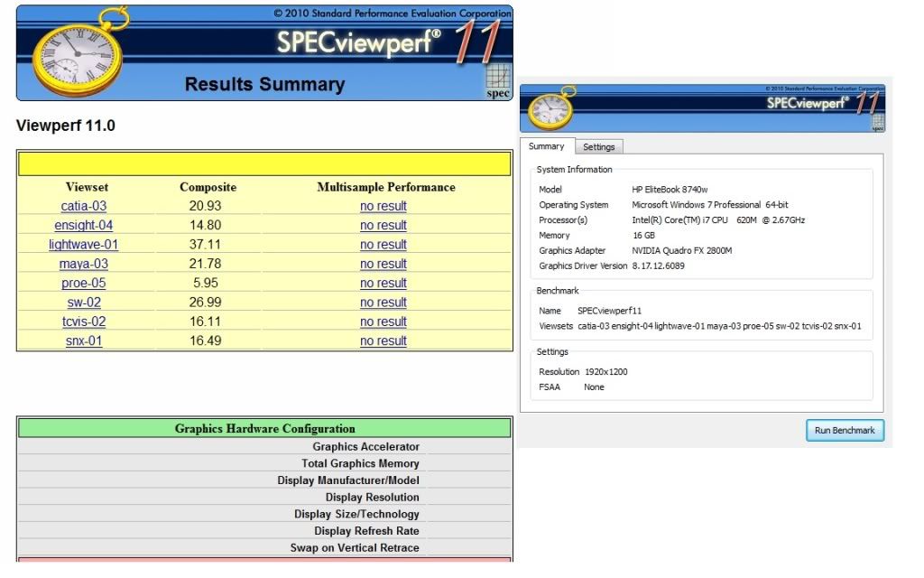Image resolution: width=924 pixels, height=578 pixels.
Task: Click composite score 16.49
Action: point(205,340)
